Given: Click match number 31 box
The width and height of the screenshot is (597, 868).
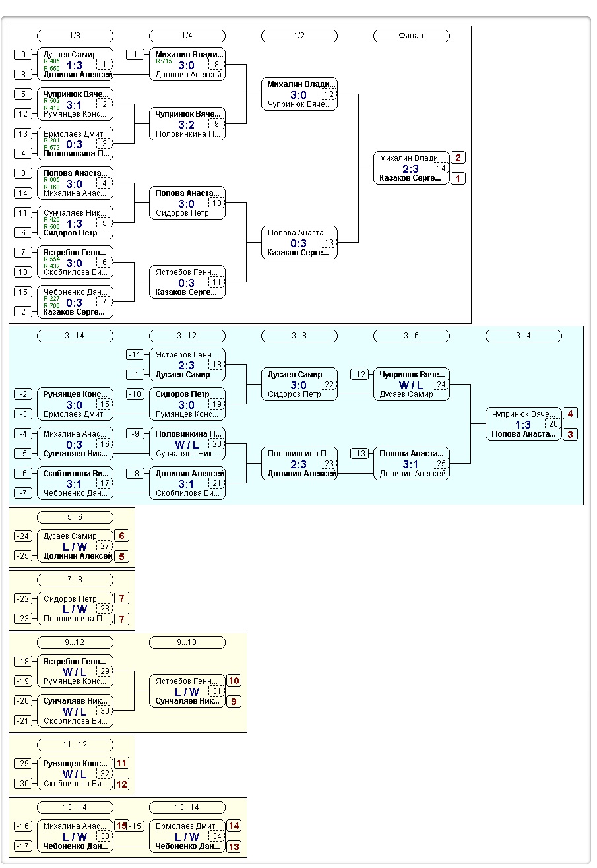Looking at the screenshot, I should pyautogui.click(x=216, y=691).
